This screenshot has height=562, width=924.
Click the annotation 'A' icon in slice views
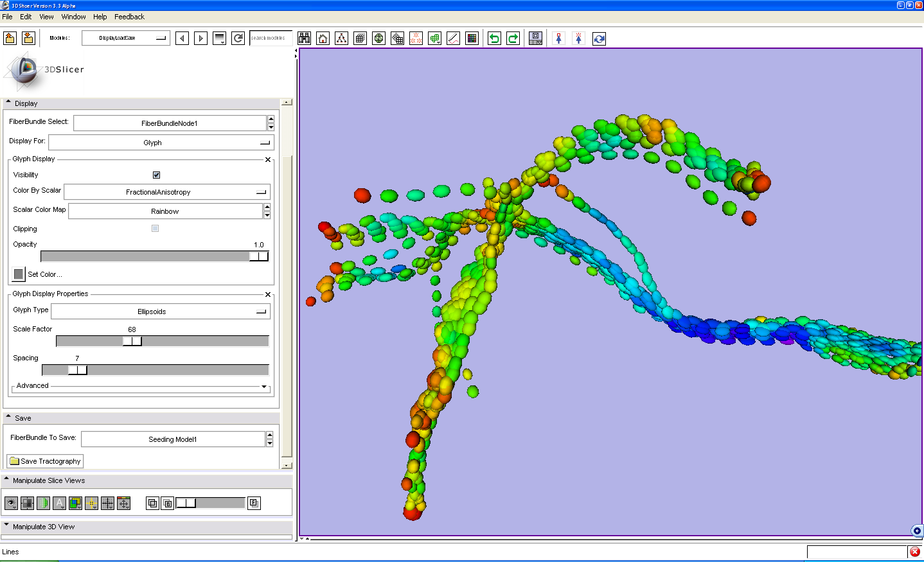[x=59, y=504]
